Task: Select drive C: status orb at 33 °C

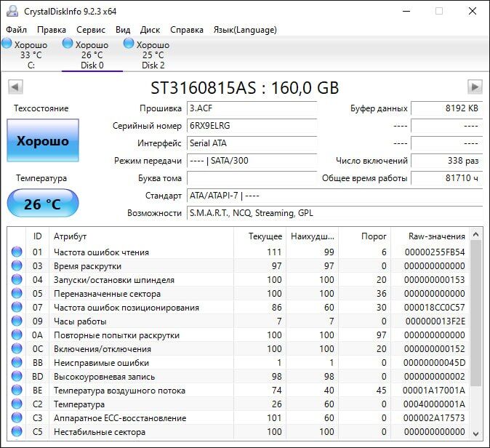Action: [7, 44]
